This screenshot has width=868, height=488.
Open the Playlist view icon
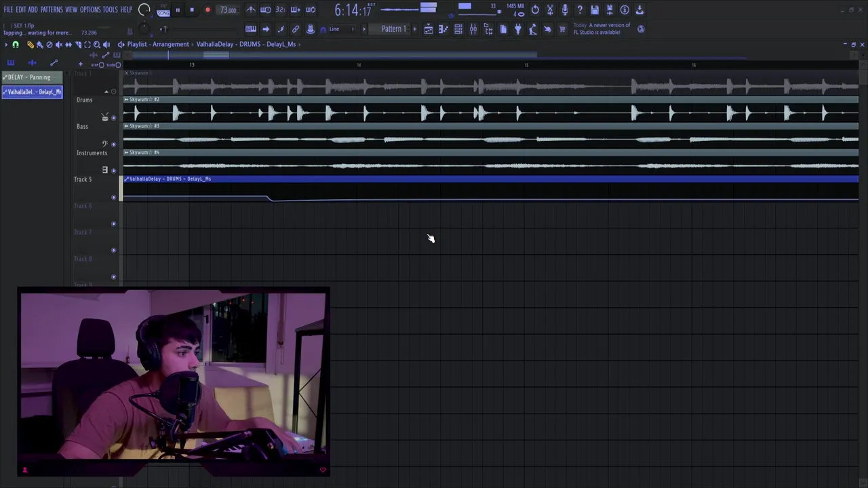tap(429, 29)
